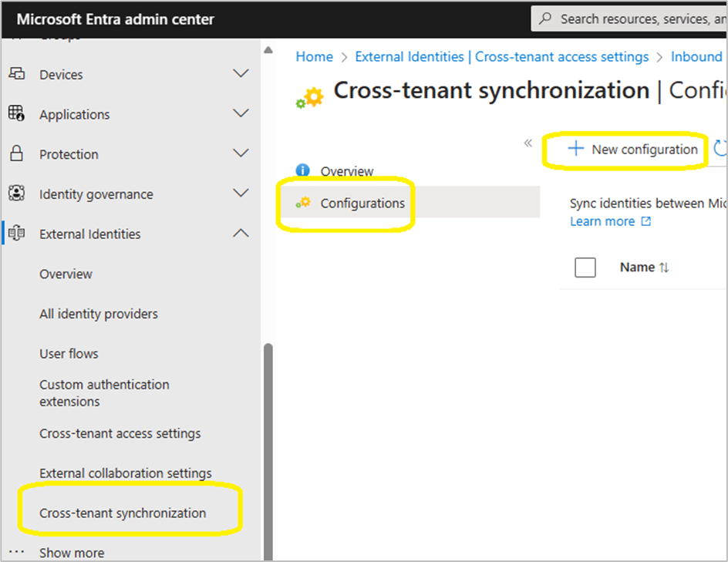
Task: Open Cross-tenant access settings in sidebar
Action: (x=120, y=433)
